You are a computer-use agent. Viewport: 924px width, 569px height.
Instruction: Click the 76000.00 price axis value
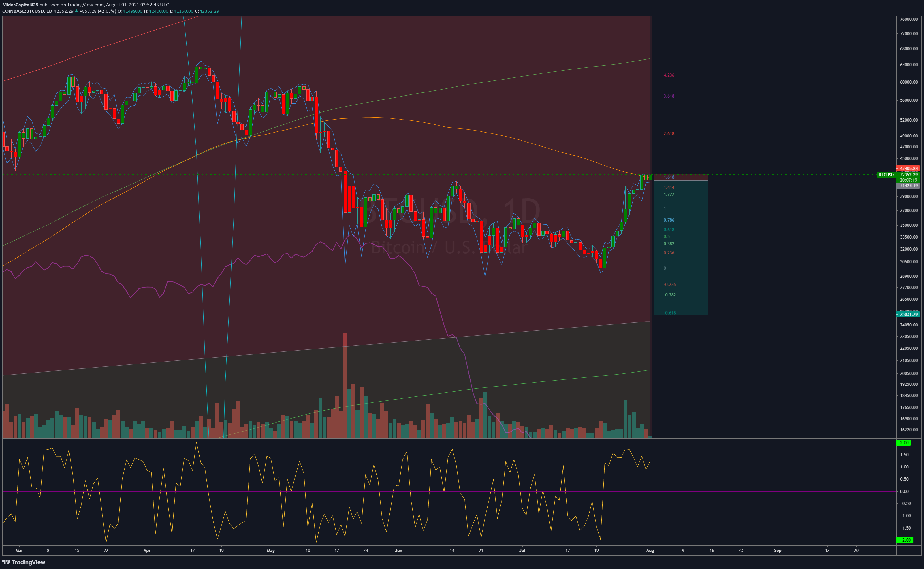[908, 19]
